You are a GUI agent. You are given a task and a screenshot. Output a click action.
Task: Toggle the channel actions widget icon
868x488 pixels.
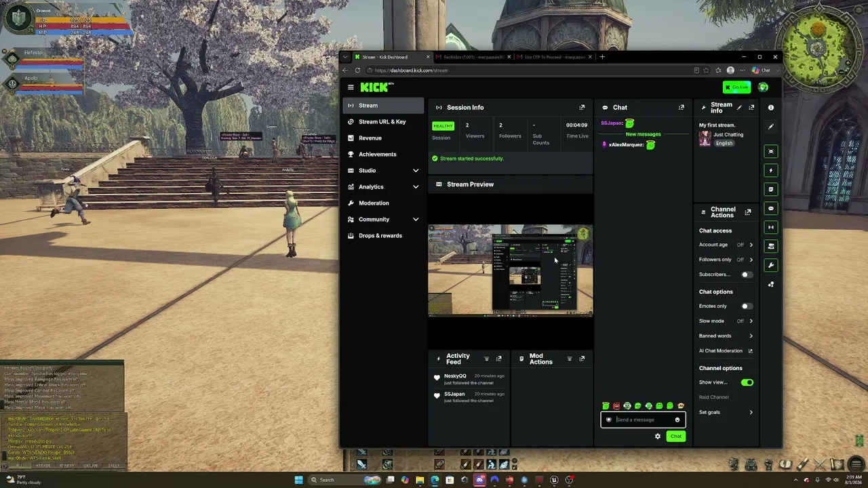(770, 246)
